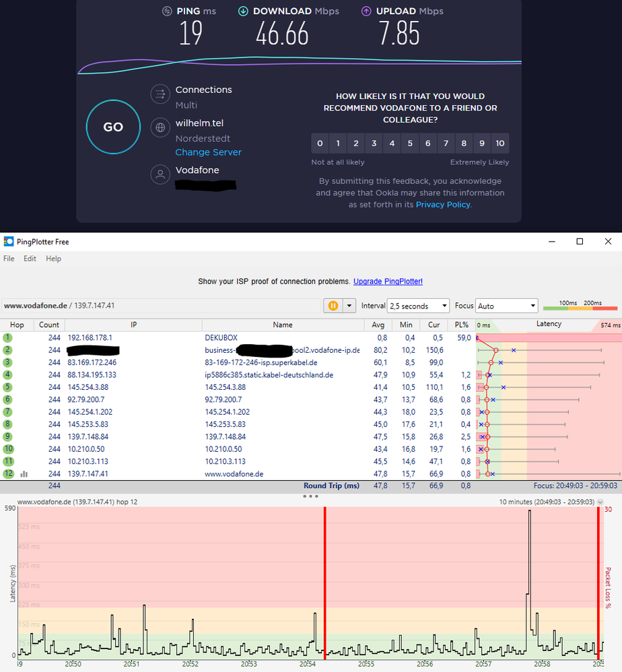The image size is (622, 672).
Task: Click the bar graph icon on hop 12
Action: pyautogui.click(x=24, y=474)
